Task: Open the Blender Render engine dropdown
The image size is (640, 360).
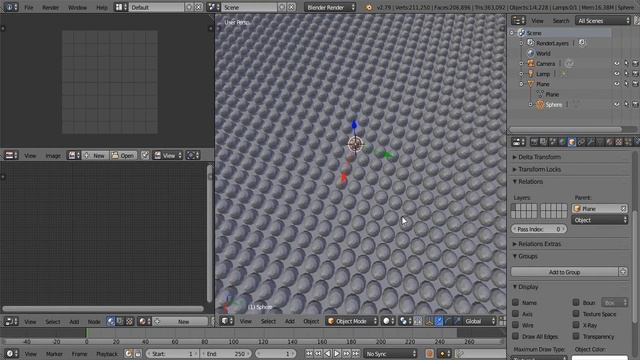Action: pyautogui.click(x=330, y=7)
